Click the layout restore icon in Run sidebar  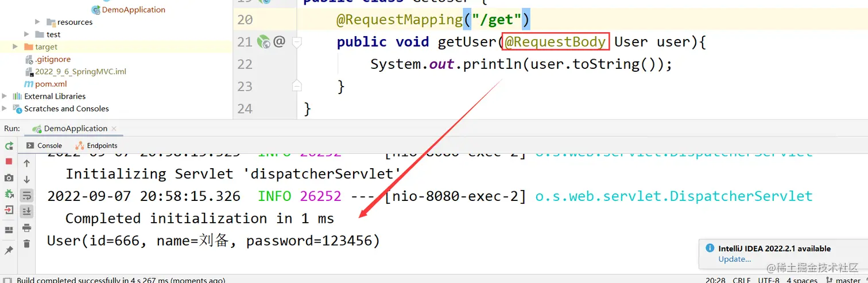(x=9, y=230)
